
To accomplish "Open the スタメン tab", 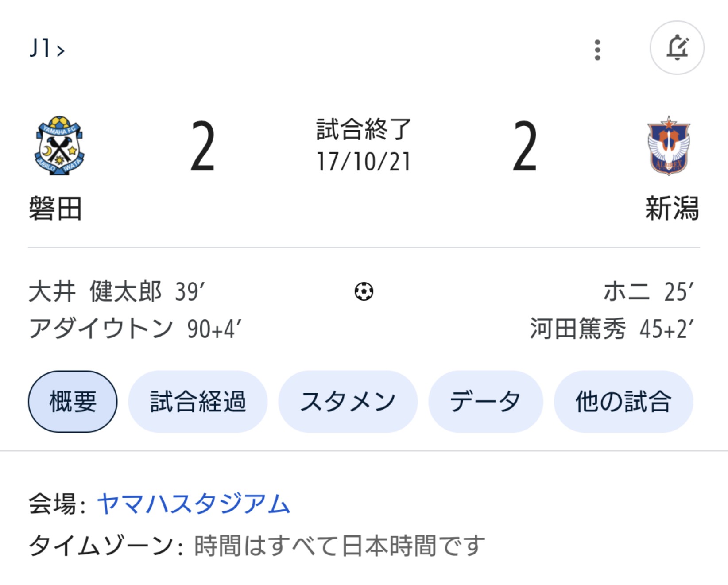I will (348, 402).
